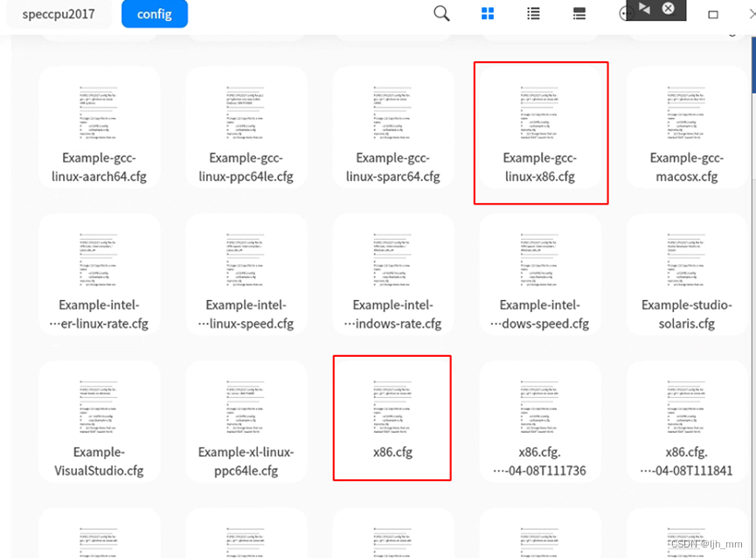
Task: Select the x86.cfg file icon
Action: (392, 408)
